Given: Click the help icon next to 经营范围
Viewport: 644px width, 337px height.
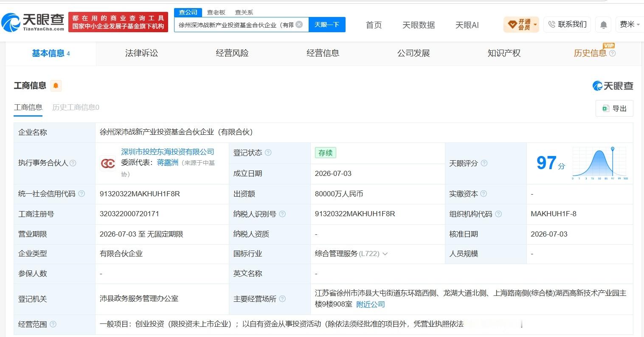Looking at the screenshot, I should pos(53,324).
